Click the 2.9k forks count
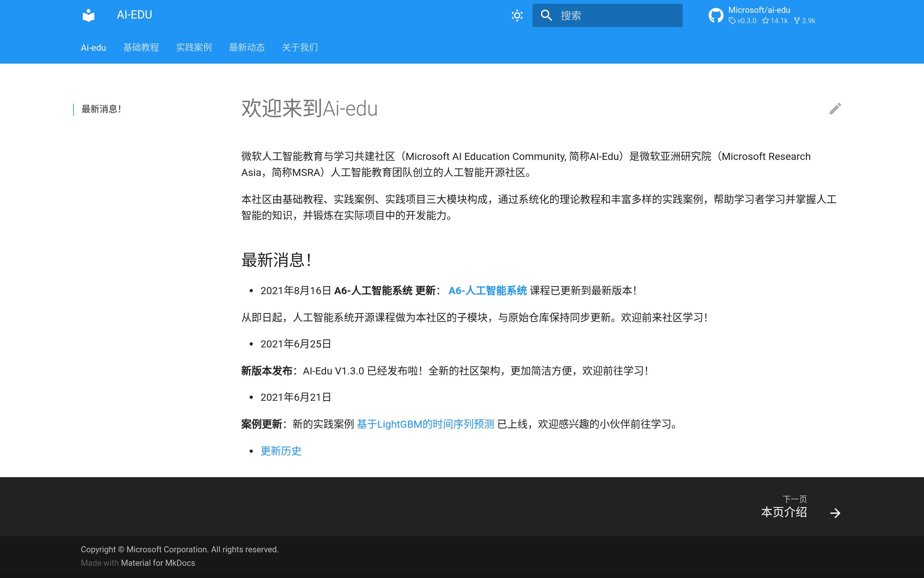This screenshot has width=924, height=578. click(805, 21)
